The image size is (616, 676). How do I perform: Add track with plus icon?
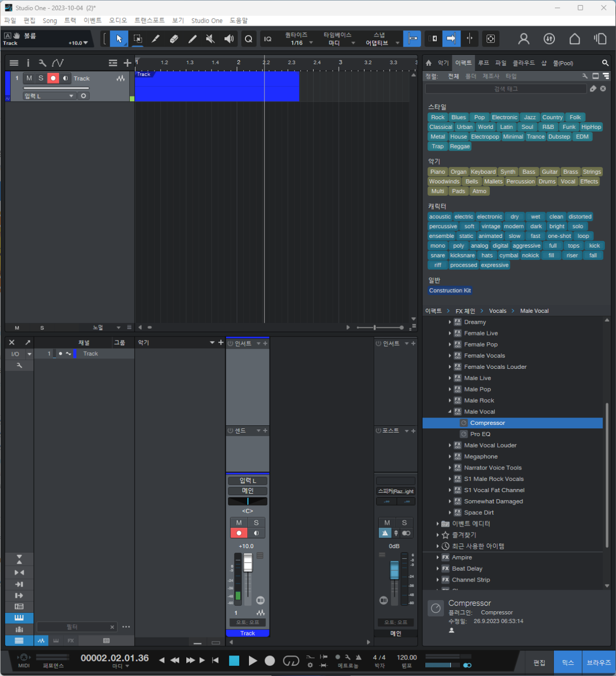point(127,63)
